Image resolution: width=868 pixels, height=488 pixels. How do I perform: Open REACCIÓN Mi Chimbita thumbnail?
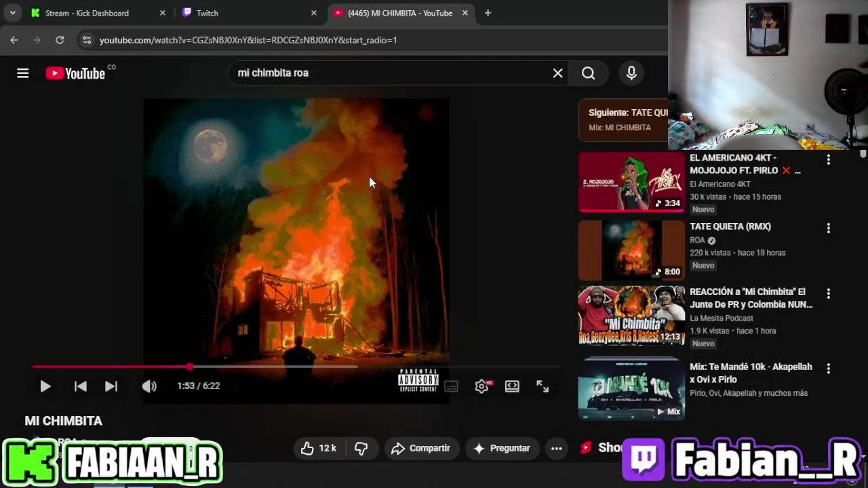coord(631,316)
